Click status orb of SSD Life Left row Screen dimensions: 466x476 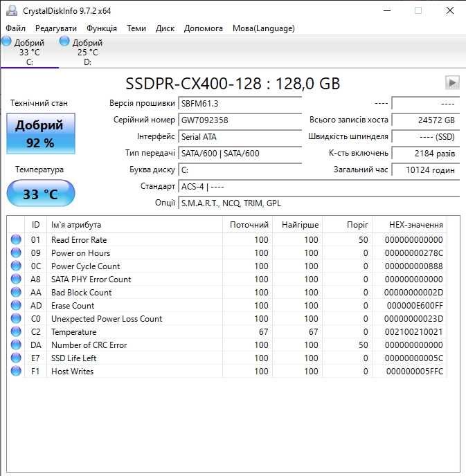pyautogui.click(x=16, y=358)
